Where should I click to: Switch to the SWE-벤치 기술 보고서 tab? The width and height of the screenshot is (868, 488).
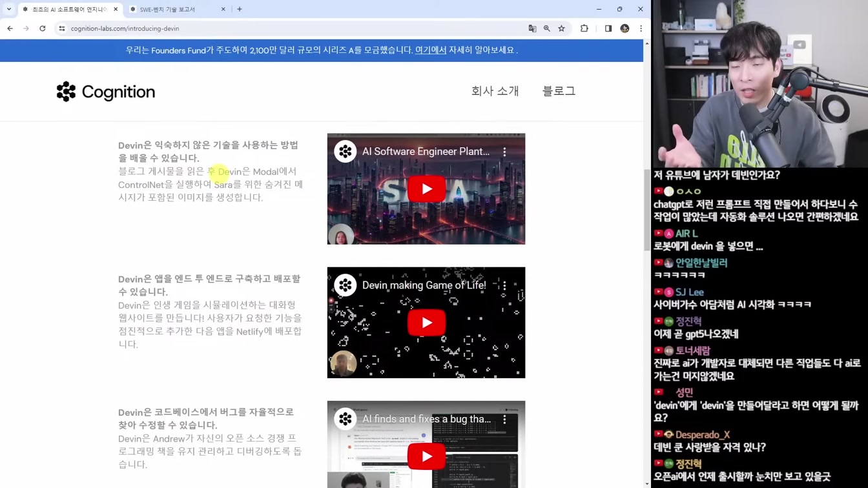point(178,9)
